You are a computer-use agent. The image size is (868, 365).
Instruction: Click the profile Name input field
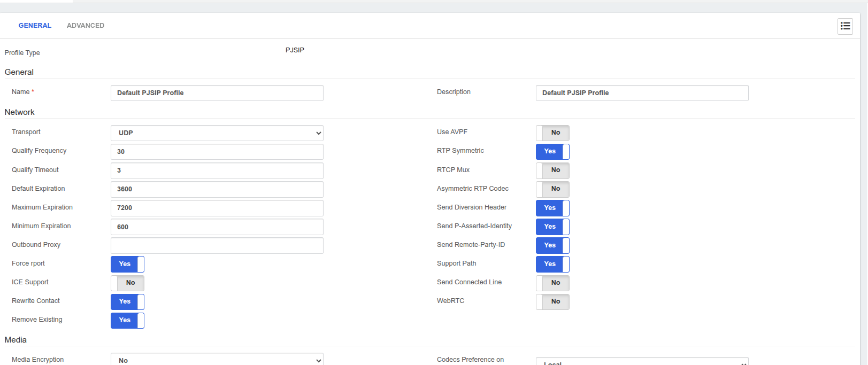[217, 93]
